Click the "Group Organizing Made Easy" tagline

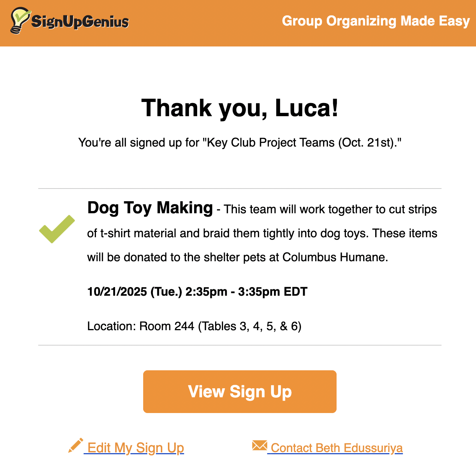click(376, 21)
